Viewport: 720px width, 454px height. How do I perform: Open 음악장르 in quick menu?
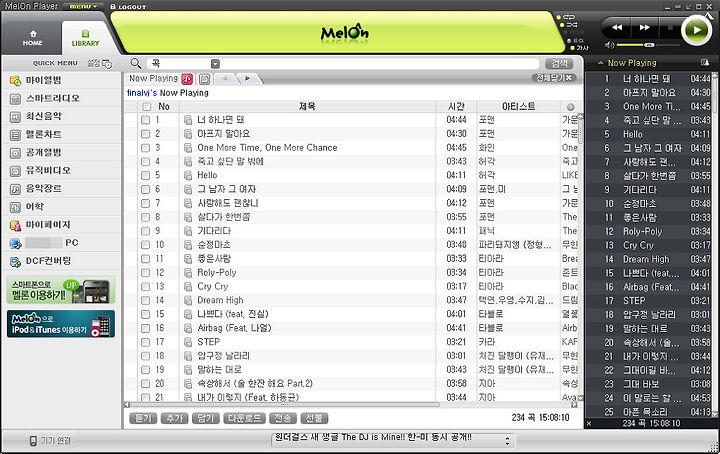(36, 188)
